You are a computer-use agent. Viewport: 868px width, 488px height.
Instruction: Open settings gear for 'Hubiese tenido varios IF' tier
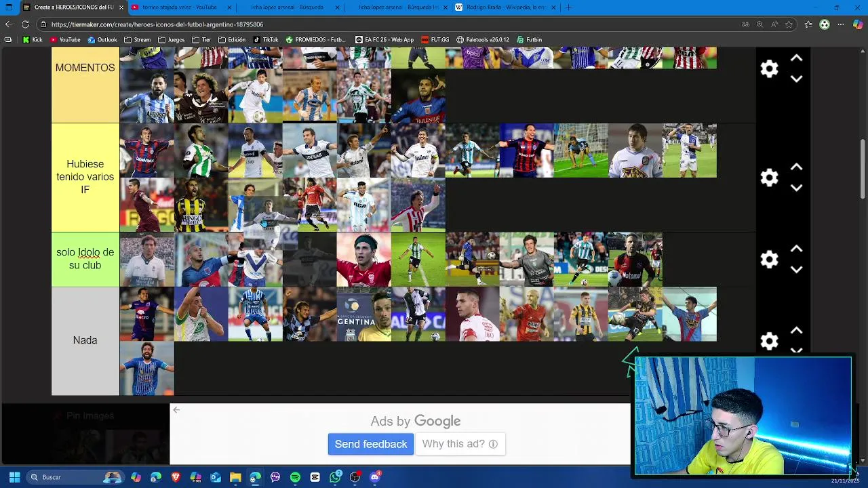[x=769, y=178]
